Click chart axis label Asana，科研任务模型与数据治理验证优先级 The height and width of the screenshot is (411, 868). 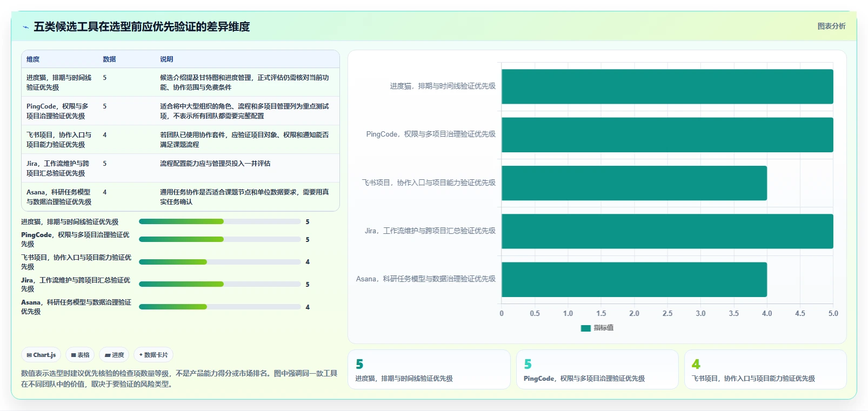click(x=426, y=279)
